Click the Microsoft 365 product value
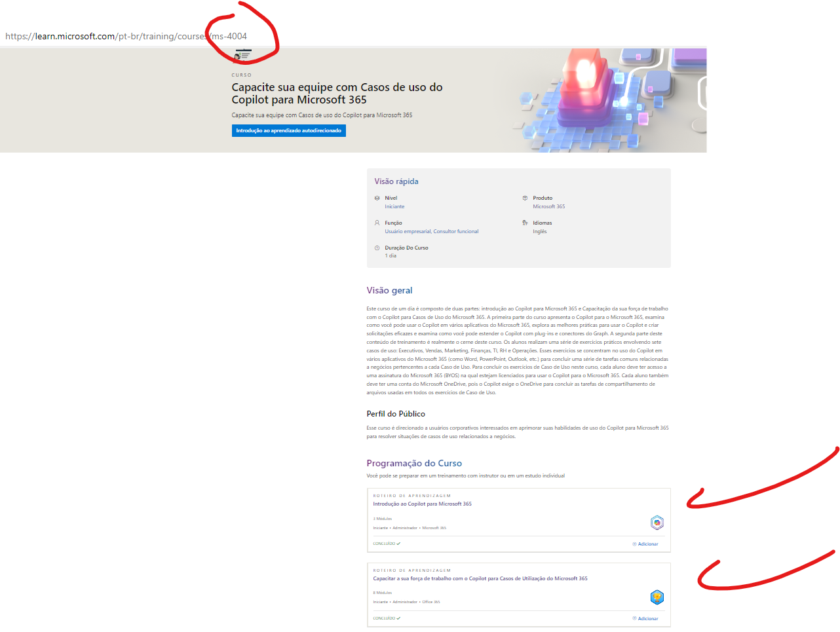840x632 pixels. coord(549,206)
